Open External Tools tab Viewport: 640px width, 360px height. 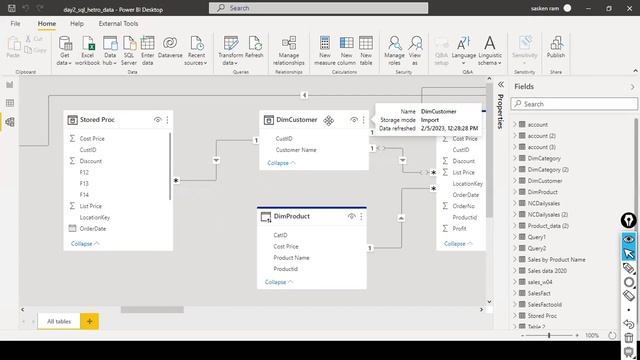118,24
